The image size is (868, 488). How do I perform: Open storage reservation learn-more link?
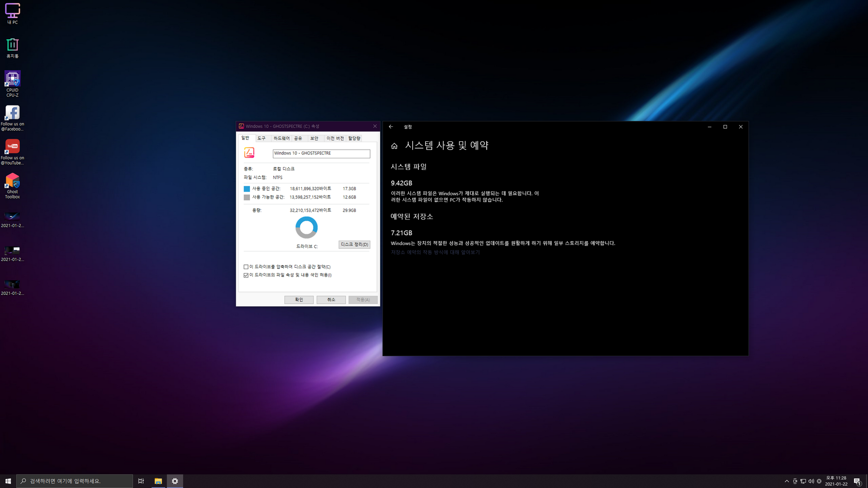coord(435,252)
